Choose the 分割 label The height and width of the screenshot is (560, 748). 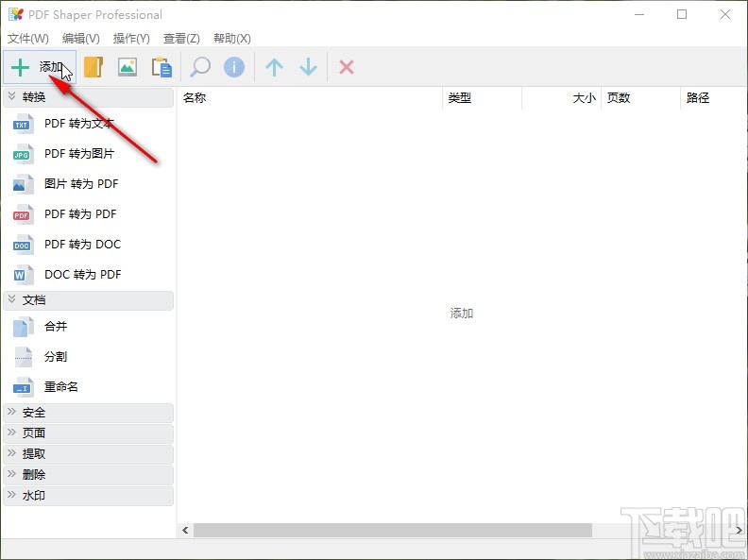click(56, 356)
